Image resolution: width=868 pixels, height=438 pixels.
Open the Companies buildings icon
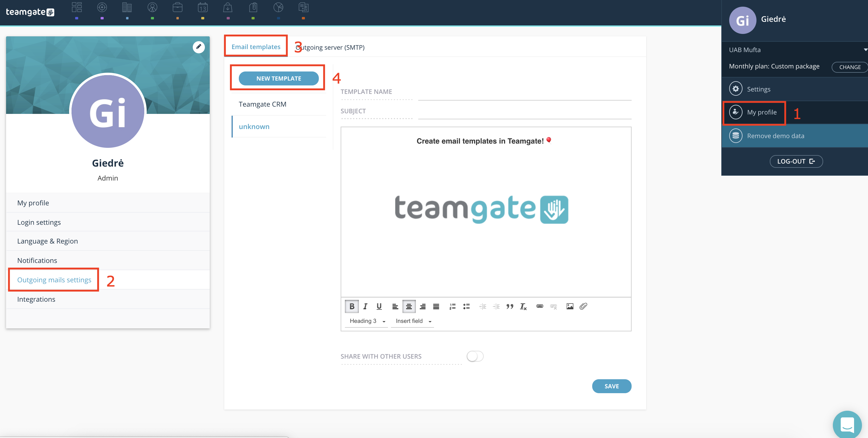coord(127,7)
